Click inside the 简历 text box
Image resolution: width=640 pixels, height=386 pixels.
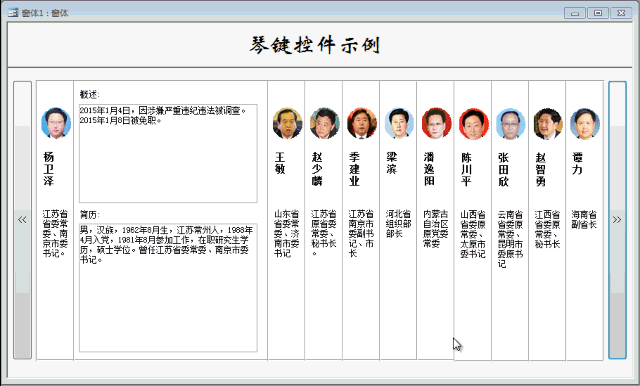(x=168, y=288)
